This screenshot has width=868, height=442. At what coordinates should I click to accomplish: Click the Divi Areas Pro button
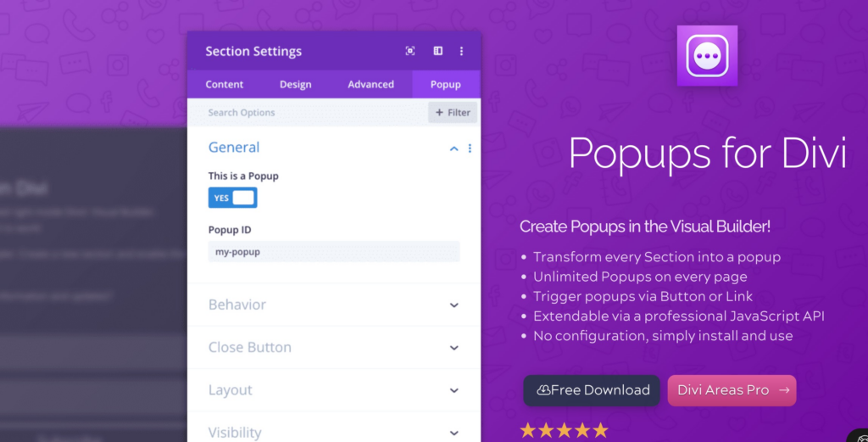pyautogui.click(x=732, y=390)
